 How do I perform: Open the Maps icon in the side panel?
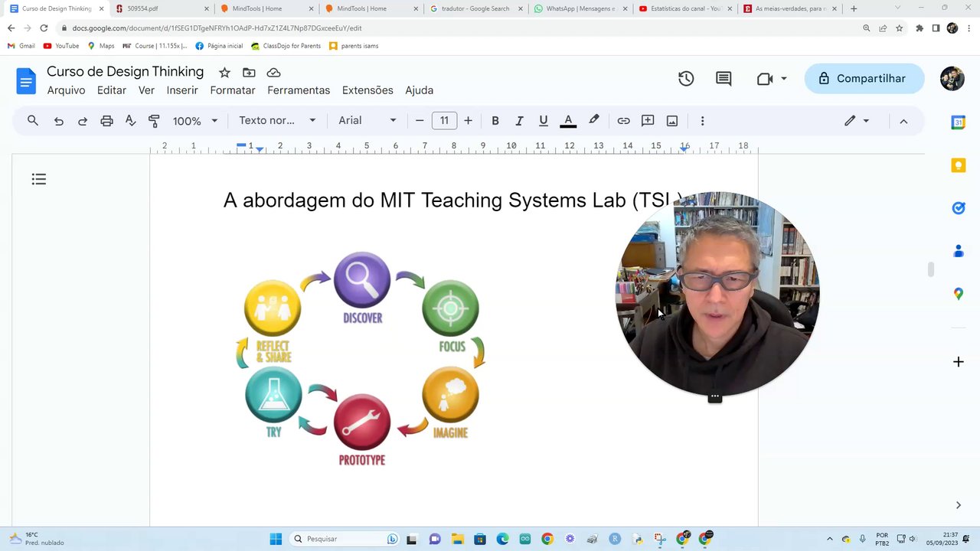click(x=958, y=294)
